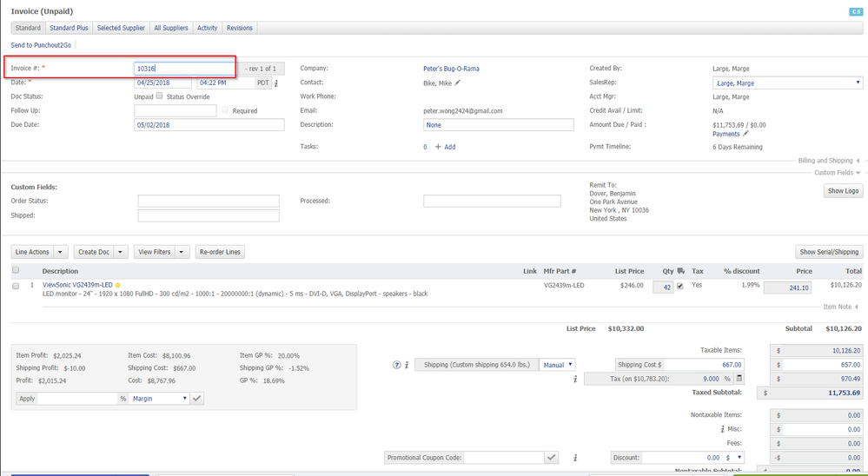The height and width of the screenshot is (476, 868).
Task: Check the select-all lines header checkbox
Action: point(16,271)
